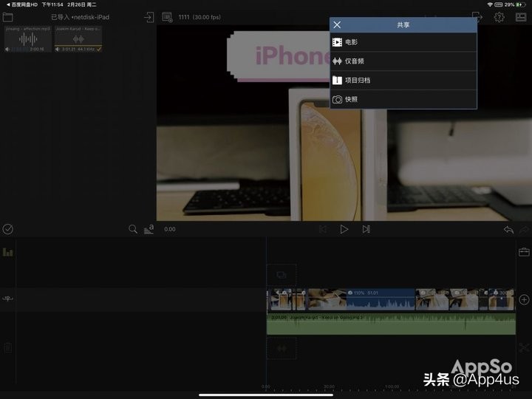Select 快照 snapshot option

click(x=403, y=99)
